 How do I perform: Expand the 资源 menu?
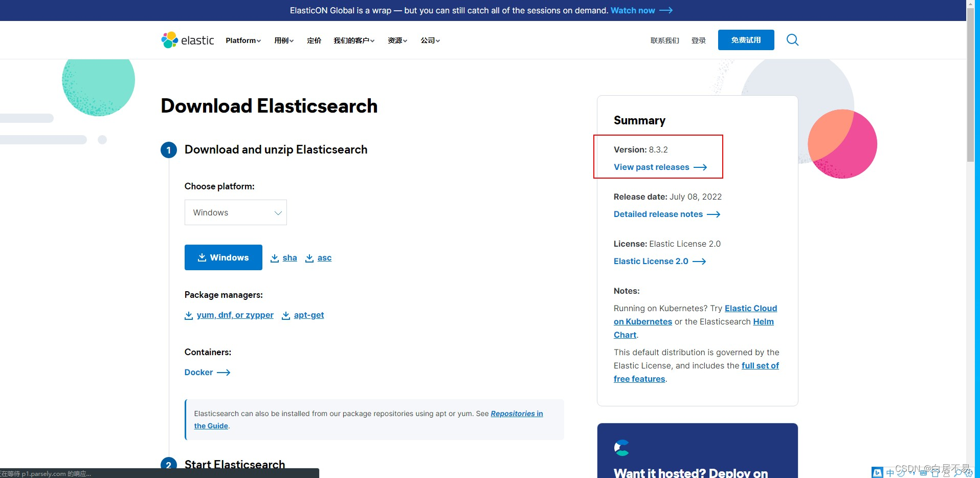(x=397, y=40)
